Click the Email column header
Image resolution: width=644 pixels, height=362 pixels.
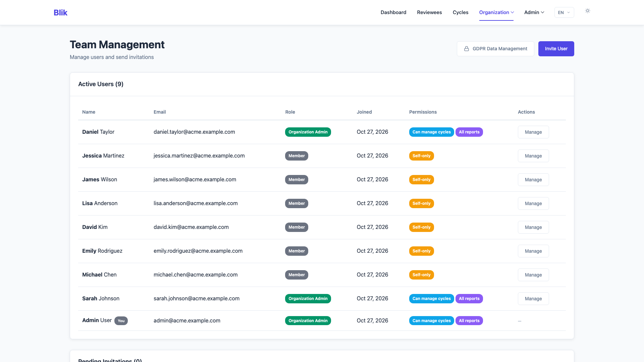click(160, 112)
